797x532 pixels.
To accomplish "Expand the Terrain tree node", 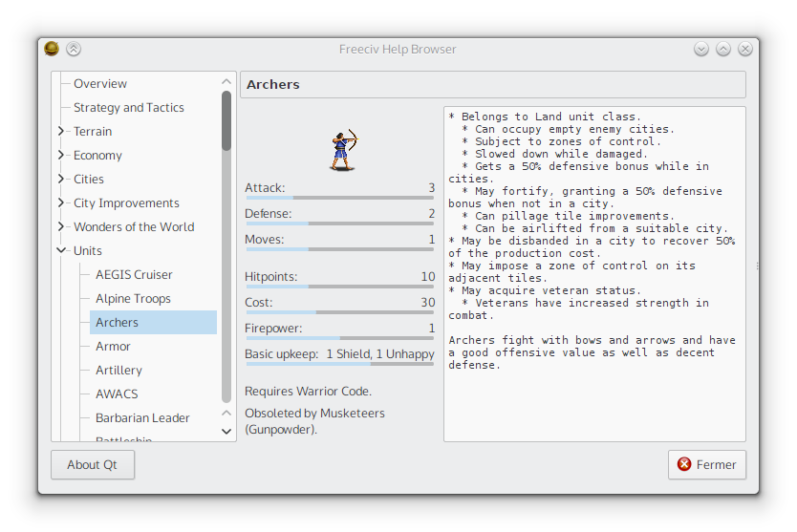I will pos(61,132).
